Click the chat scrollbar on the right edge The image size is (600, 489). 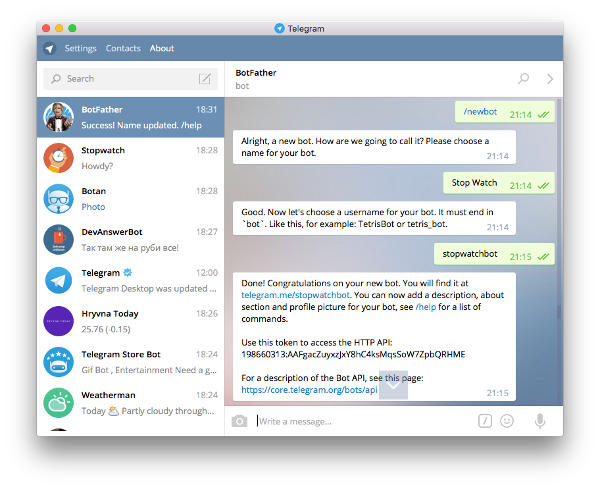tap(559, 311)
